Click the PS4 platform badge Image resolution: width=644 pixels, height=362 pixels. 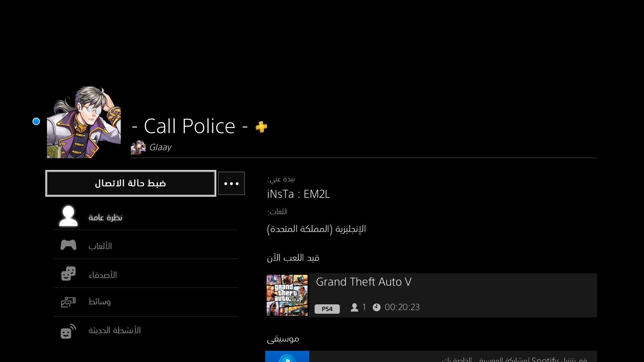pyautogui.click(x=327, y=309)
